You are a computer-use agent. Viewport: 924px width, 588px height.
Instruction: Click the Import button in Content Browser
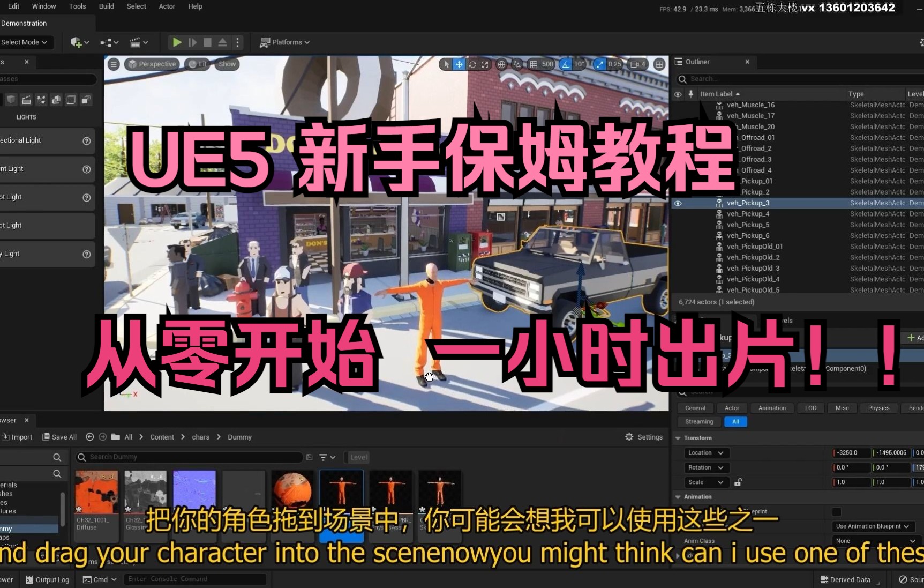coord(17,437)
